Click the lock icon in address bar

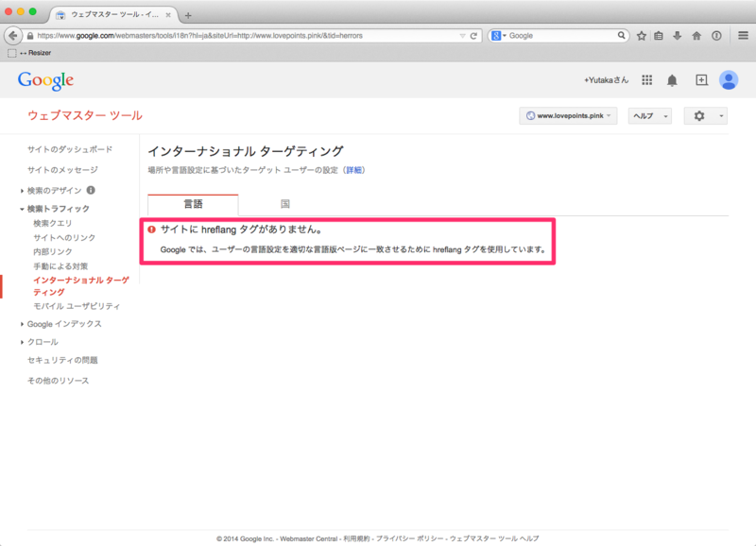click(30, 36)
